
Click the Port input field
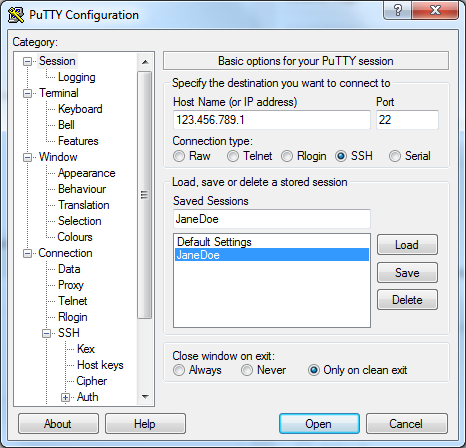(407, 120)
